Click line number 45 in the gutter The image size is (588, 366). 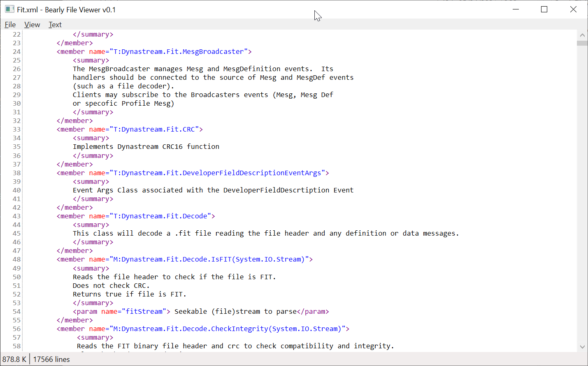(x=16, y=233)
